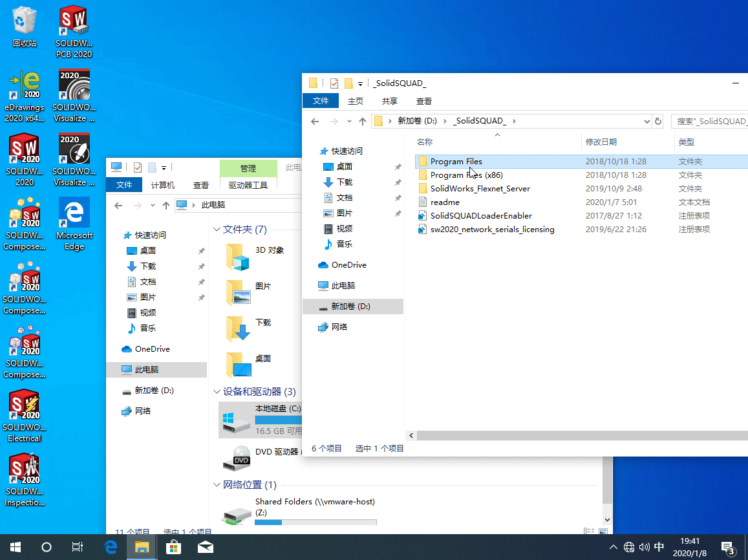Collapse 文件夹 (7) group in 此电脑
This screenshot has height=560, width=748.
[217, 230]
